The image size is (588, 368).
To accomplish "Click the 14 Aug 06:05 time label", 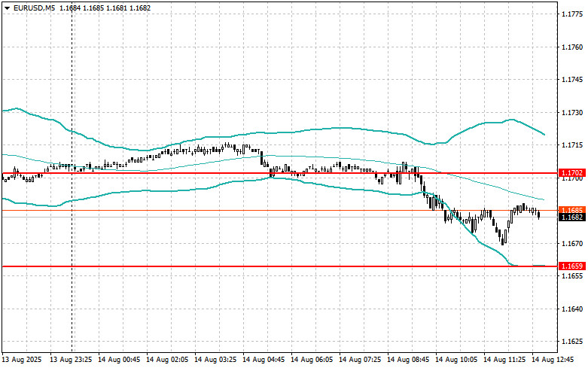I will (312, 360).
